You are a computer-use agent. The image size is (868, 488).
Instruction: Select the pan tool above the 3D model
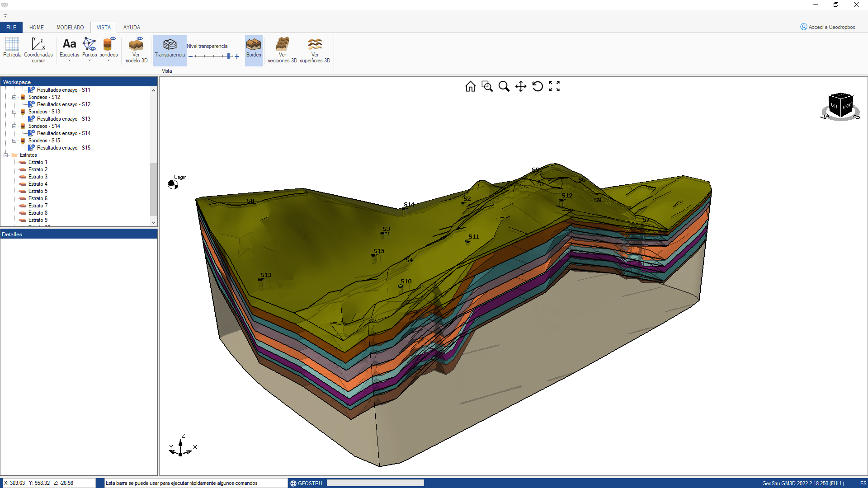[x=521, y=86]
